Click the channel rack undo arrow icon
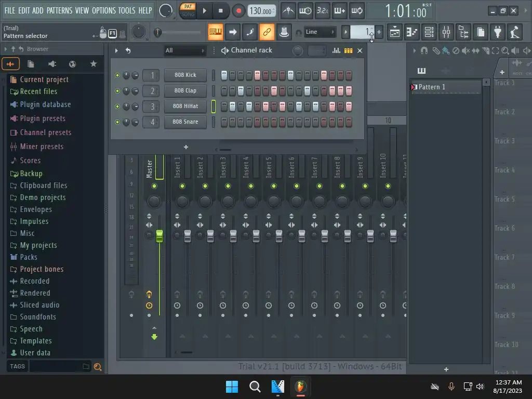532x399 pixels. [x=128, y=50]
